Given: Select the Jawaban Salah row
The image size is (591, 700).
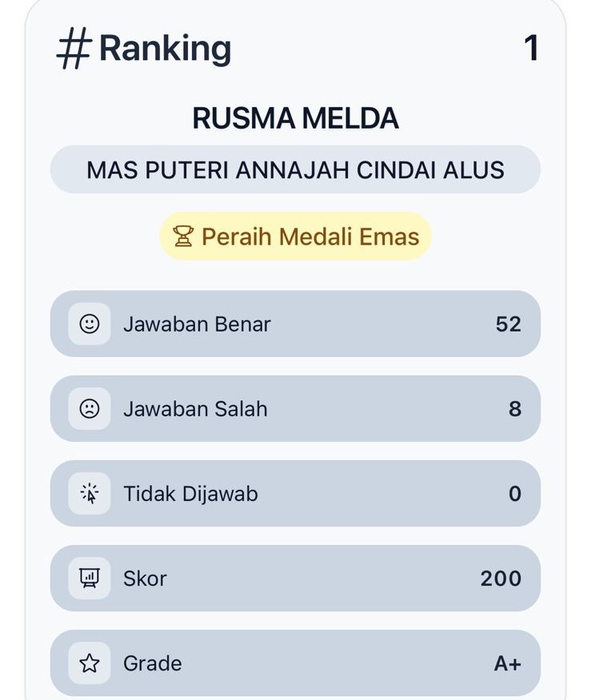Looking at the screenshot, I should click(295, 408).
